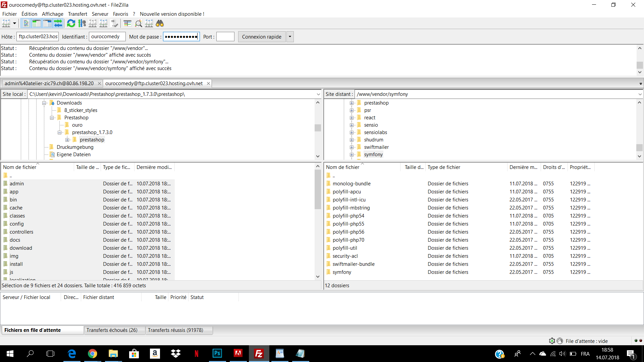644x362 pixels.
Task: Expand the swiftmailer folder in remote tree
Action: tap(352, 147)
